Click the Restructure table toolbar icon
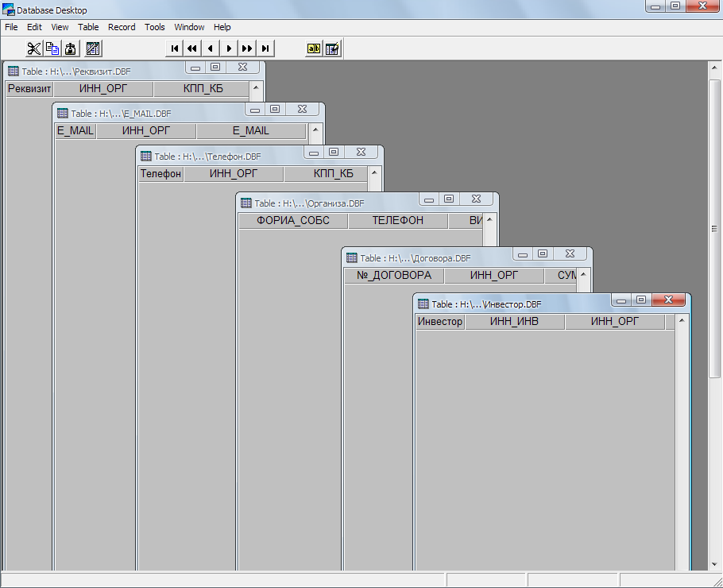Image resolution: width=723 pixels, height=588 pixels. click(x=93, y=48)
